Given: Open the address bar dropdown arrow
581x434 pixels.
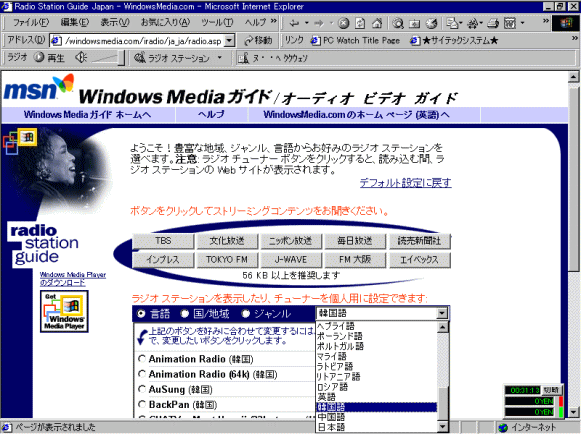Looking at the screenshot, I should tap(230, 40).
